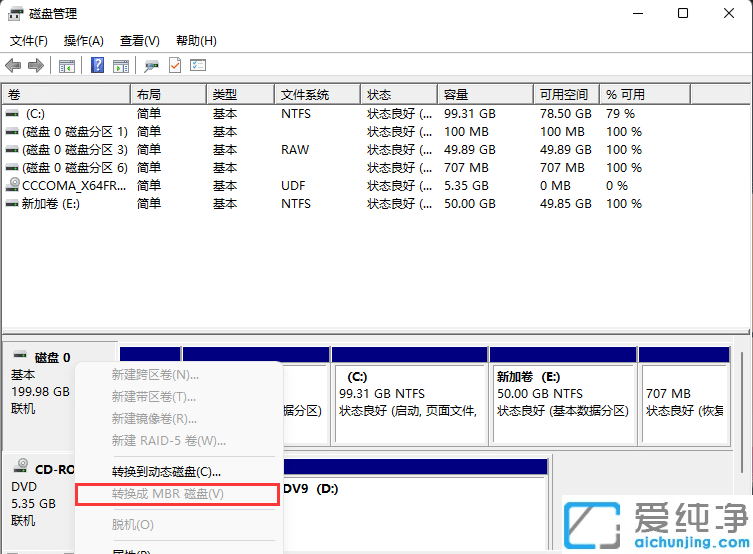Select the DVD (D:) volume block
This screenshot has width=753, height=554.
coord(415,504)
